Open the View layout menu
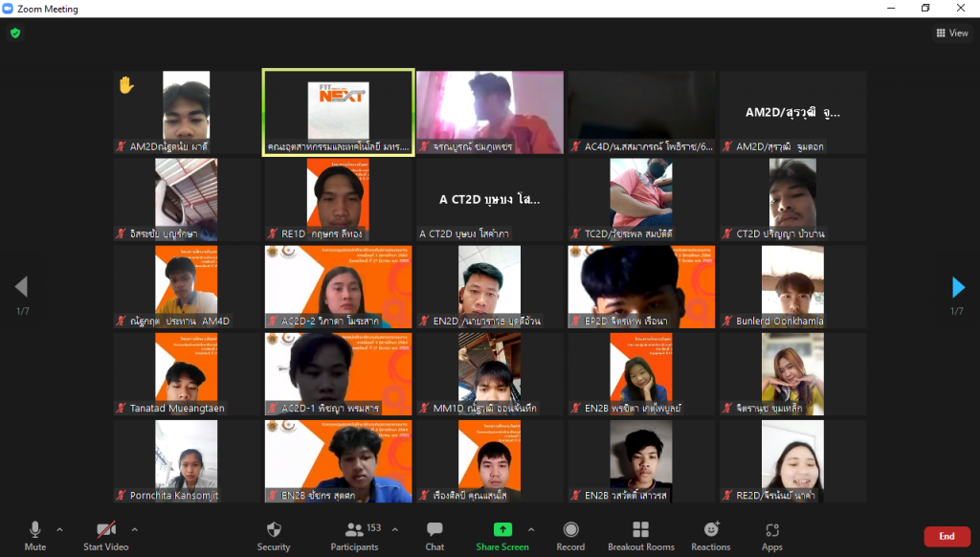 coord(951,33)
